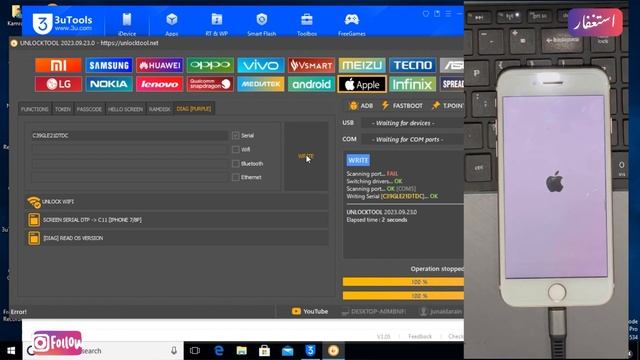Switch to 3uTools taskbar icon
Viewport: 640px width, 360px height.
[310, 351]
